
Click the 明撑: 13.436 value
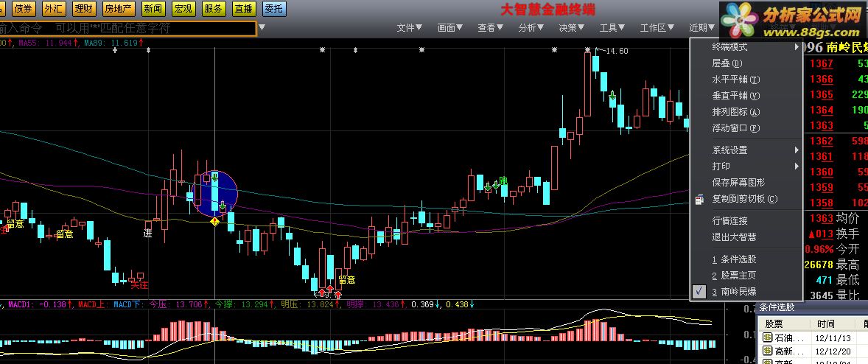(374, 304)
